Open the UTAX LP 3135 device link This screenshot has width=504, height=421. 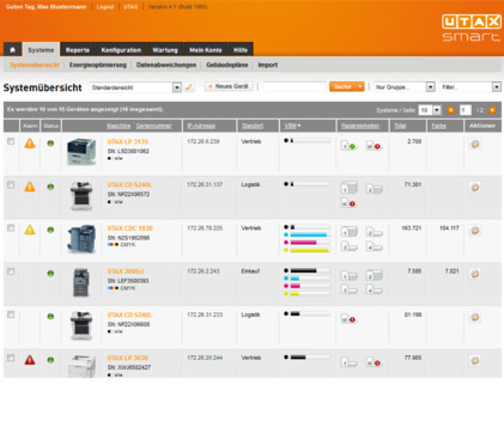(x=128, y=142)
